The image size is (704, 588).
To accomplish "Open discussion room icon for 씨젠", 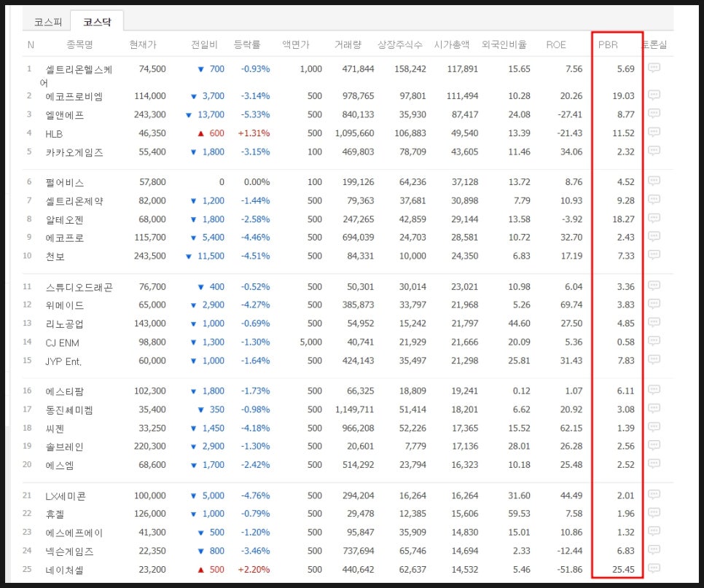I will tap(654, 427).
